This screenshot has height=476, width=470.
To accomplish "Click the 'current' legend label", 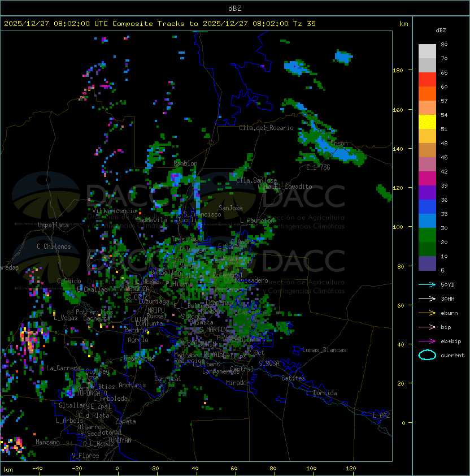I will pos(452,356).
